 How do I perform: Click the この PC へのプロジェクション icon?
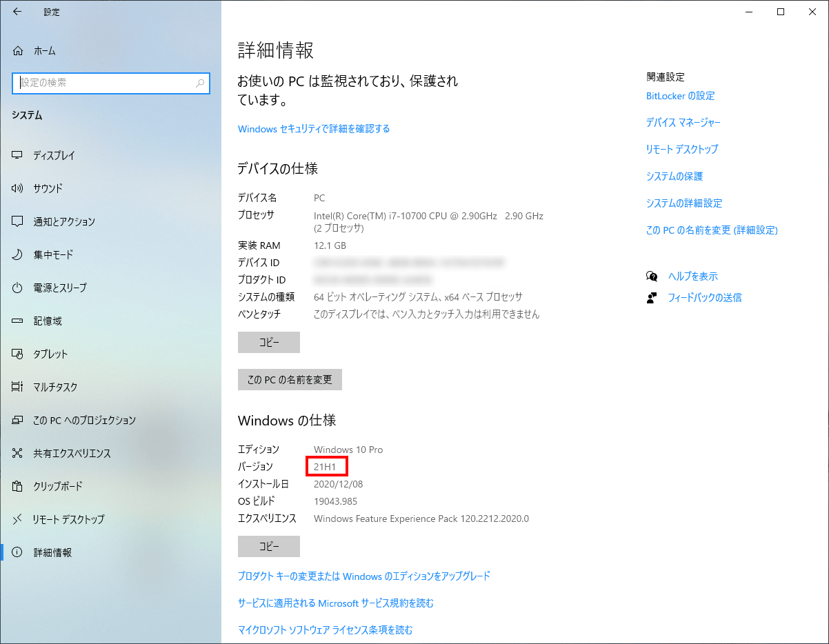[x=18, y=420]
